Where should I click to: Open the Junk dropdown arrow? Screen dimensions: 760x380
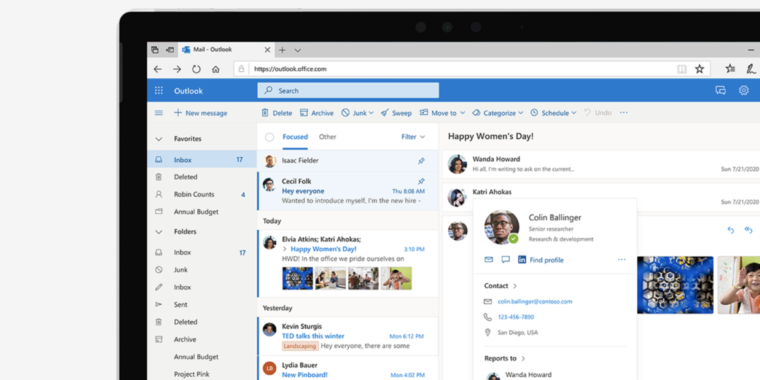[371, 113]
